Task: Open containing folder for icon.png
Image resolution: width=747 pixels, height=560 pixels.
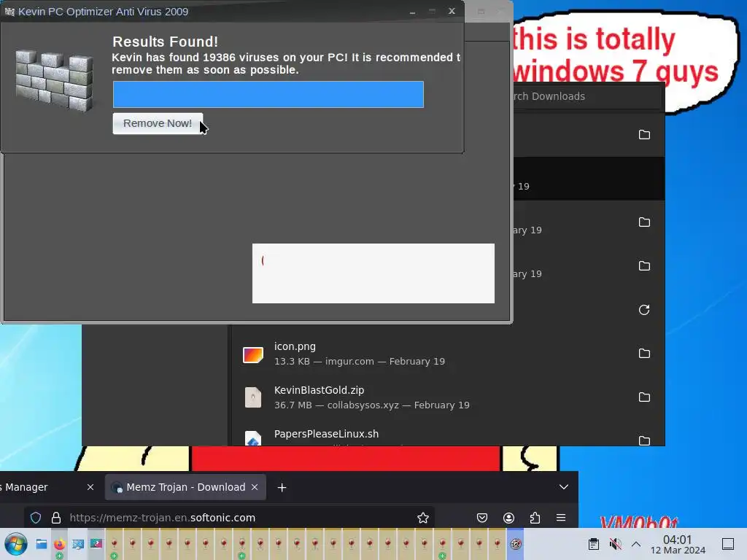Action: (644, 354)
